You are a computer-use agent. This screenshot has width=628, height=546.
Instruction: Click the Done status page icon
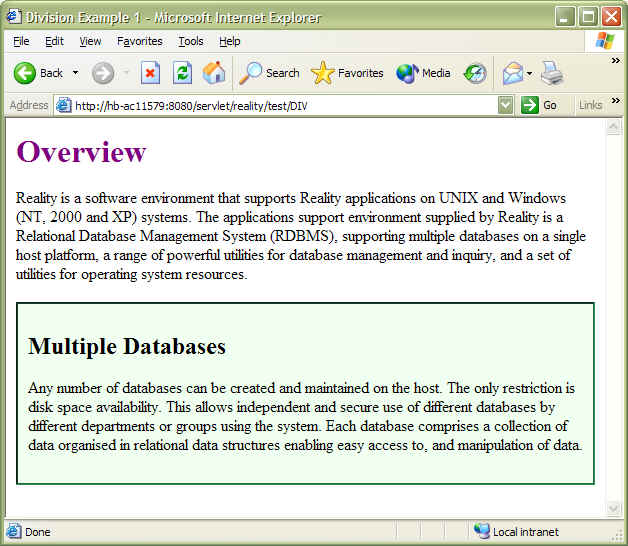14,532
